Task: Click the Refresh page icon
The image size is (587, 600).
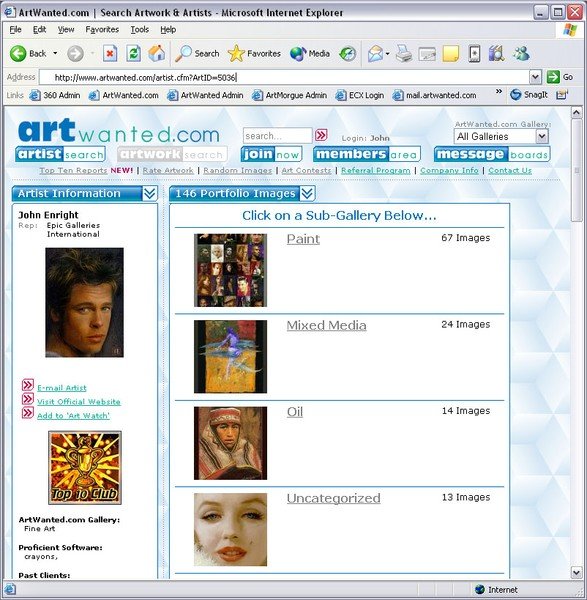Action: [134, 54]
